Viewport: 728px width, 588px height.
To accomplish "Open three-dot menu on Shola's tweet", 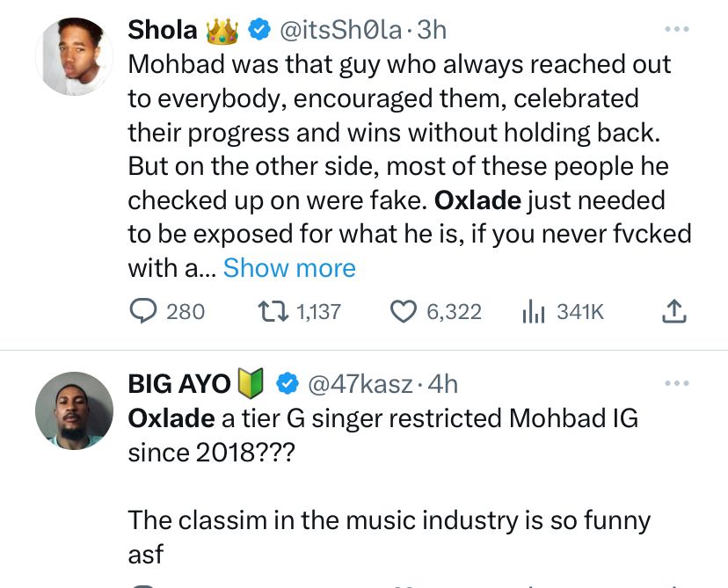I will tap(675, 30).
